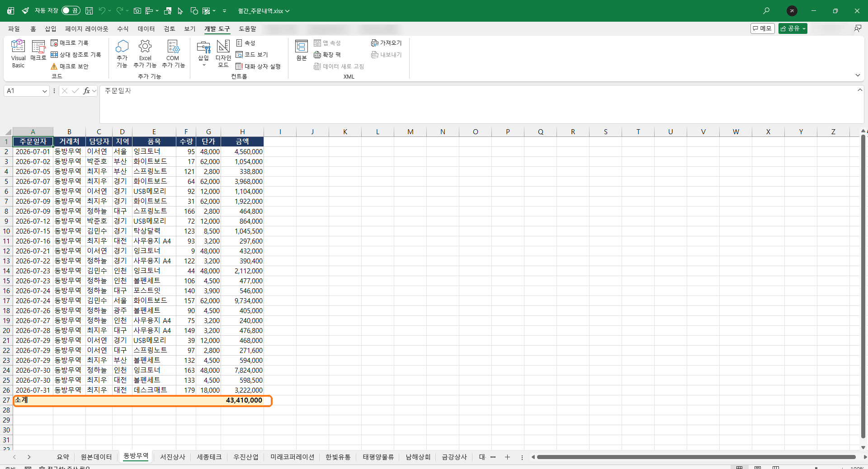Open the 요약 sheet tab
This screenshot has height=469, width=868.
(x=63, y=457)
